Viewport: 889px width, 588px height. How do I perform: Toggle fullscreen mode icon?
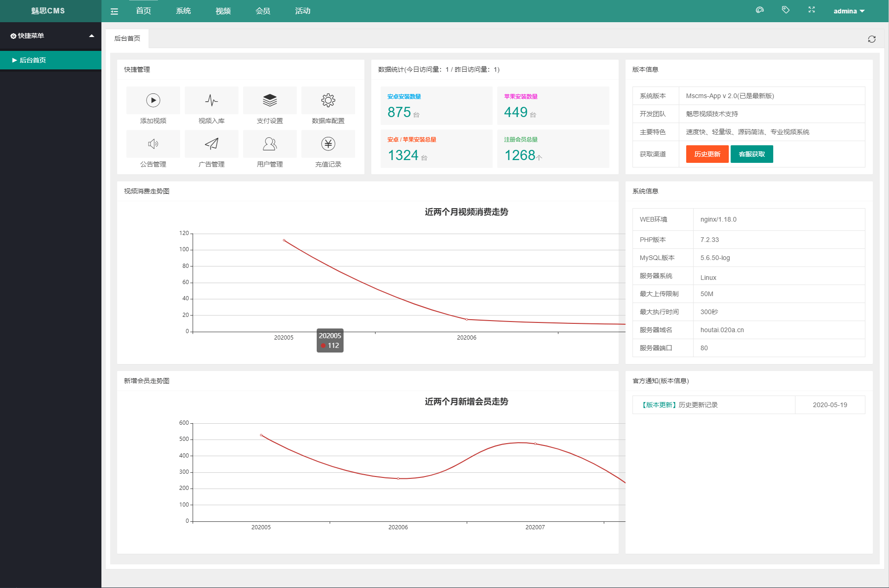pos(812,10)
